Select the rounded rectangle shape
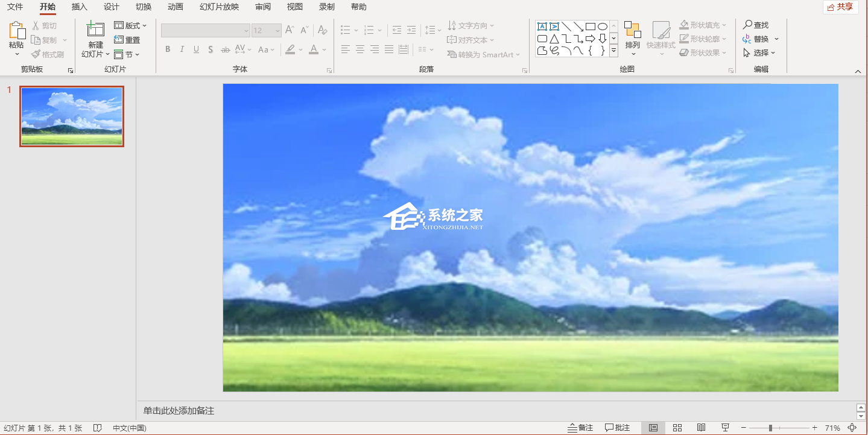The height and width of the screenshot is (435, 868). click(x=542, y=39)
